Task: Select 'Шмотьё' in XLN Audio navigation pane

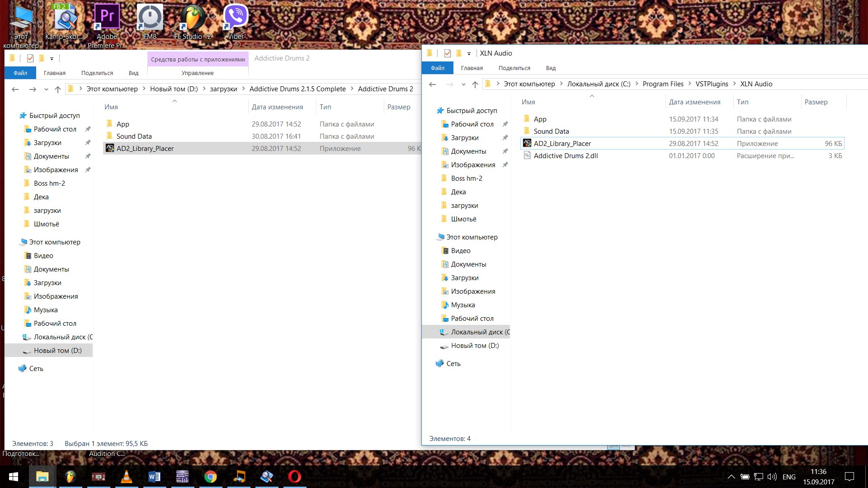Action: (x=464, y=219)
